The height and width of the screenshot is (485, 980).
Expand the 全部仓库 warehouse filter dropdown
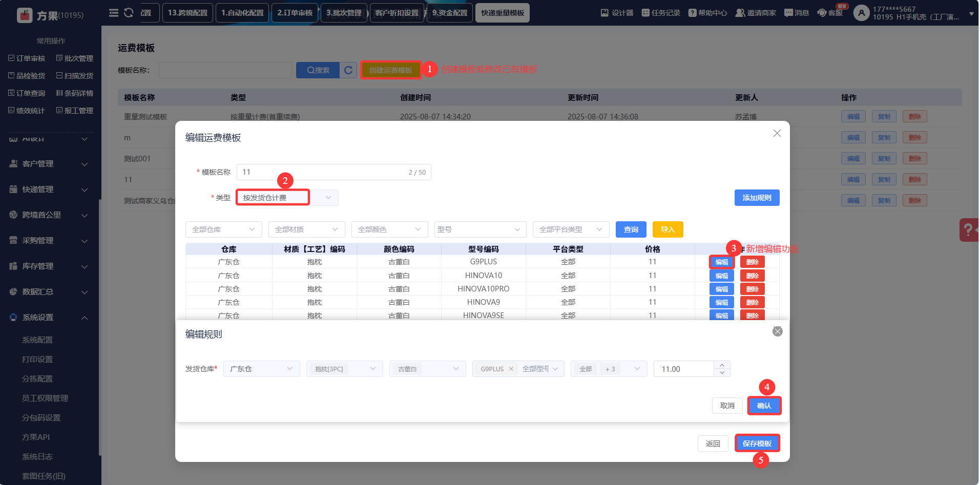pos(223,229)
